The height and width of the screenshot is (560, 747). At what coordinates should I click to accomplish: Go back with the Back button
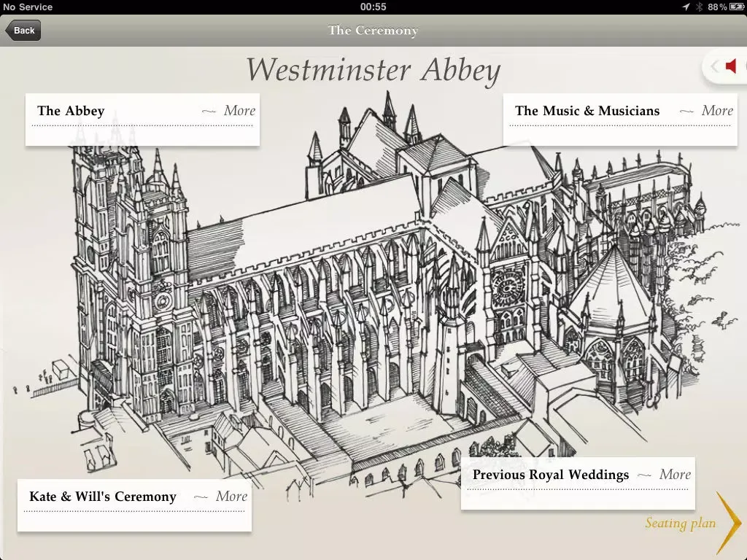point(23,31)
